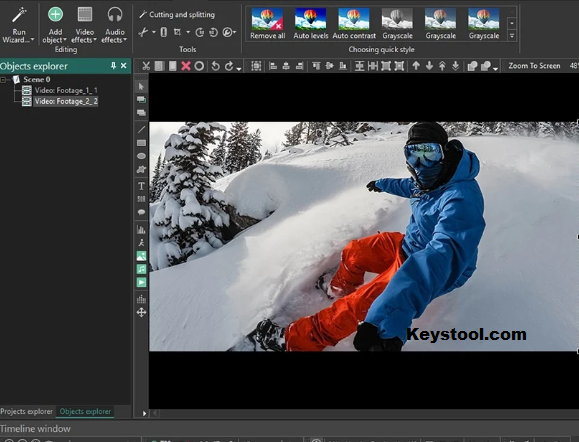
Task: Close the Objects explorer panel
Action: 124,66
